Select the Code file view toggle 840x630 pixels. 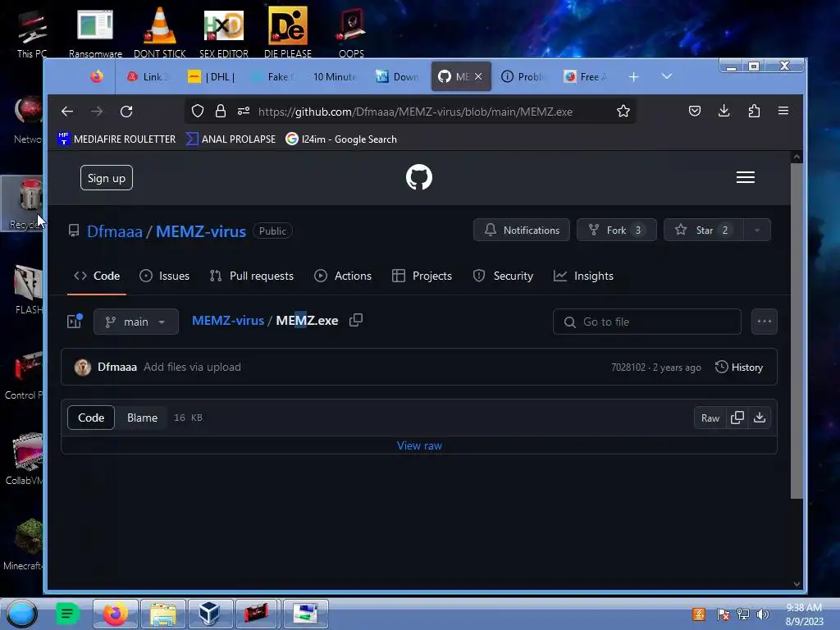91,418
